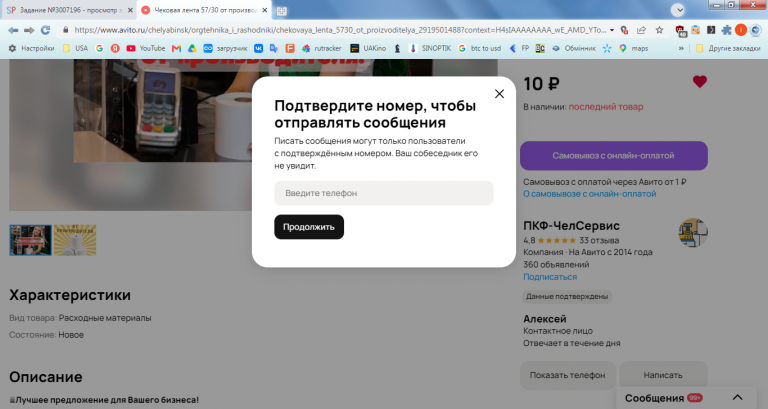The image size is (768, 409).
Task: Click the avito.ru URL address bar
Action: pos(340,30)
